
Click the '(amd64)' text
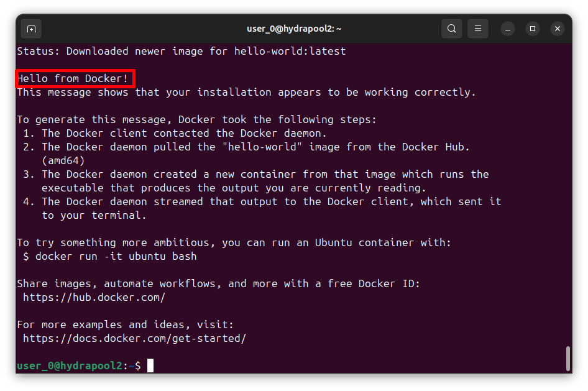[63, 160]
